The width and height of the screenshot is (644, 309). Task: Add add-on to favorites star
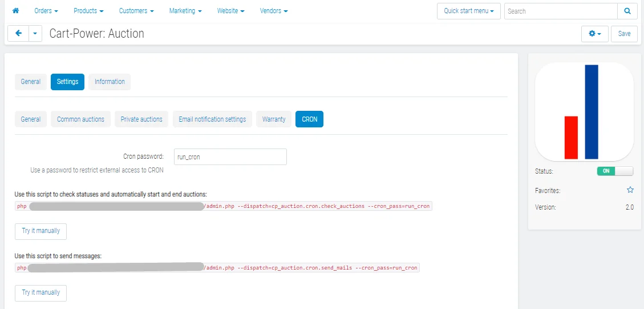(x=630, y=190)
